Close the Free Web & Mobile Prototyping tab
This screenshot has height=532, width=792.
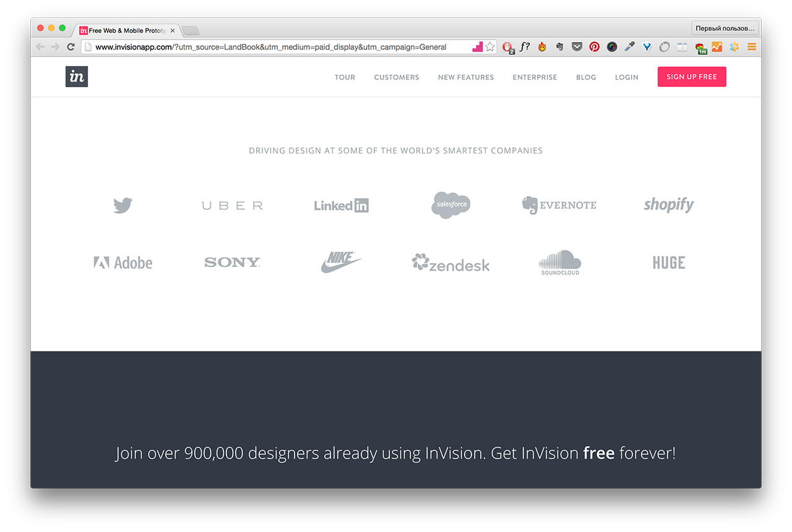click(173, 30)
